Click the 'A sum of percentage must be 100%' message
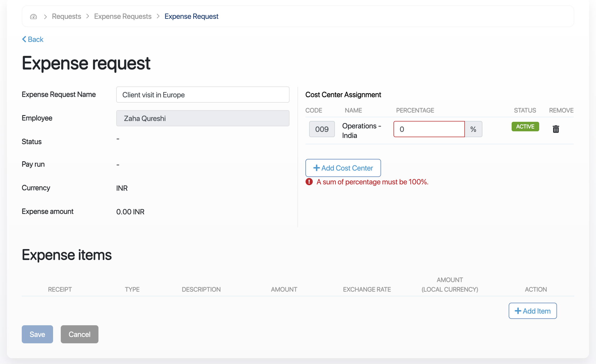The image size is (596, 364). click(373, 182)
